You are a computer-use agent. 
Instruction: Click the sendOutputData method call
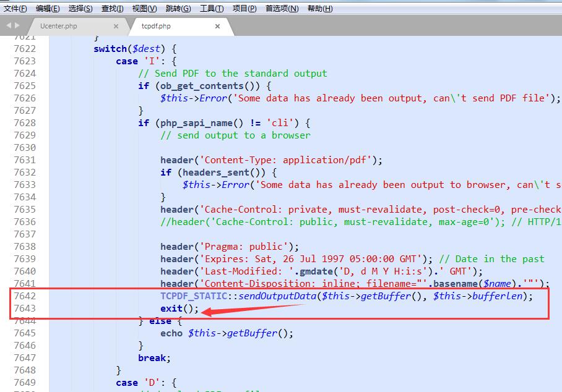click(277, 296)
